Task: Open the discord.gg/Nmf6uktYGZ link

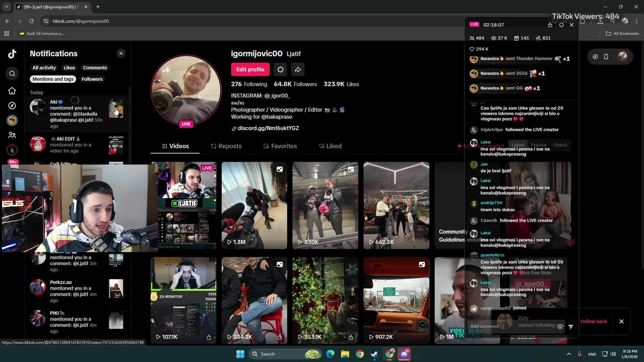Action: 268,128
